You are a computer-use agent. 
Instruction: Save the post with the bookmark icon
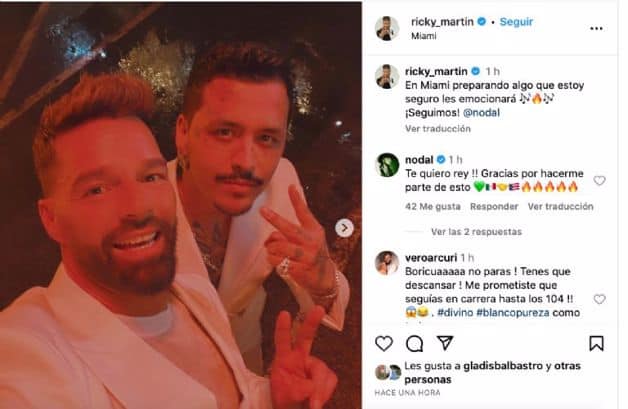[596, 343]
